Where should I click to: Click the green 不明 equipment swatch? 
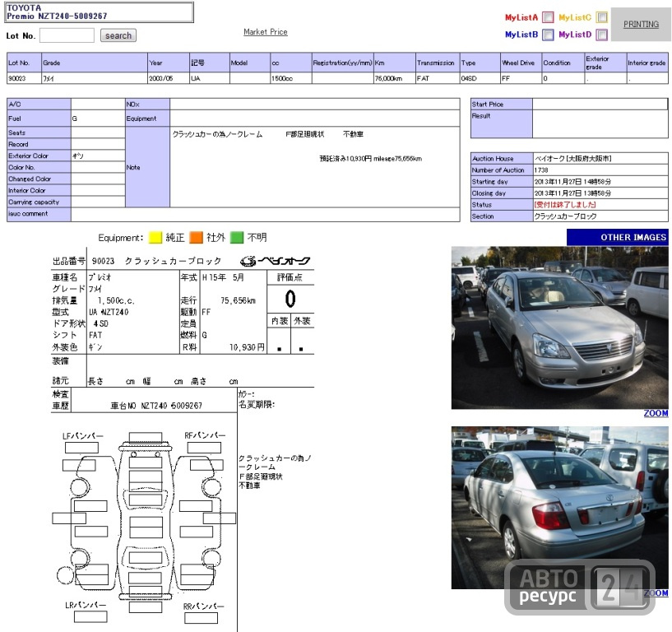pyautogui.click(x=237, y=238)
